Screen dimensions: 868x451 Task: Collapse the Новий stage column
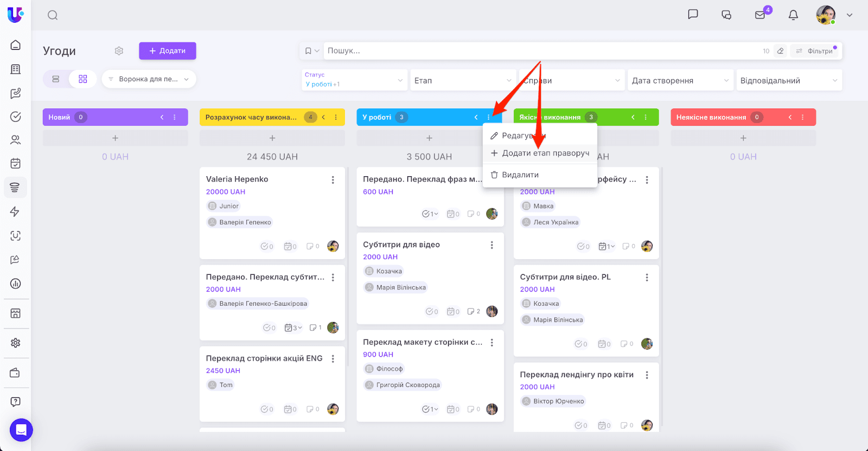coord(162,118)
